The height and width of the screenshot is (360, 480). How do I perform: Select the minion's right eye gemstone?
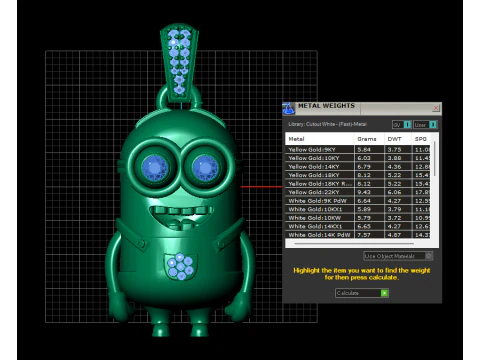pos(206,167)
